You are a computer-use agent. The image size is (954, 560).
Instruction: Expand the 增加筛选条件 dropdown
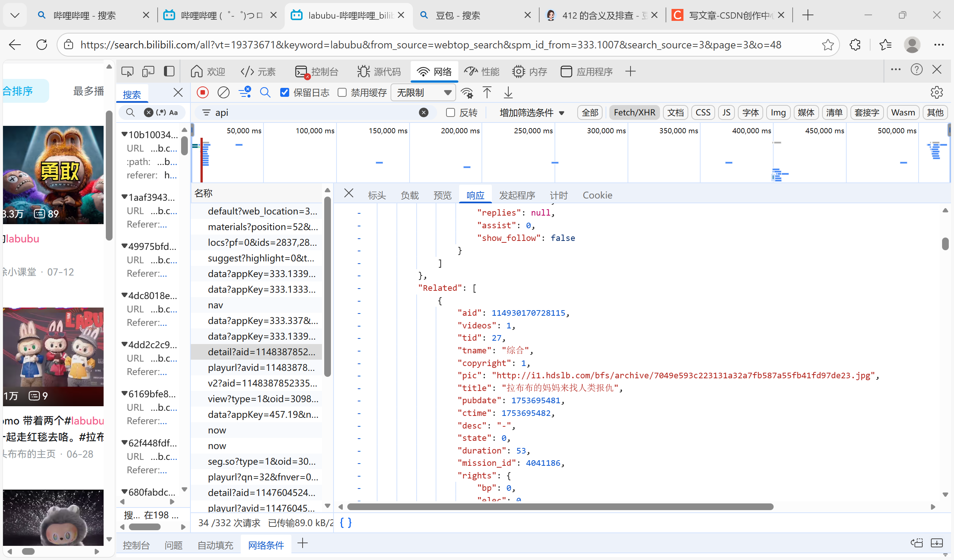coord(531,113)
